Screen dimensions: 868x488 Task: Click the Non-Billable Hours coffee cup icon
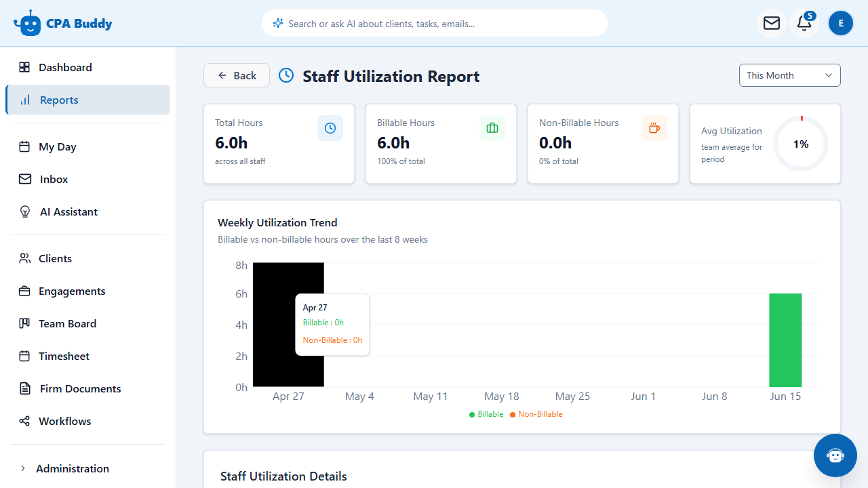tap(654, 128)
